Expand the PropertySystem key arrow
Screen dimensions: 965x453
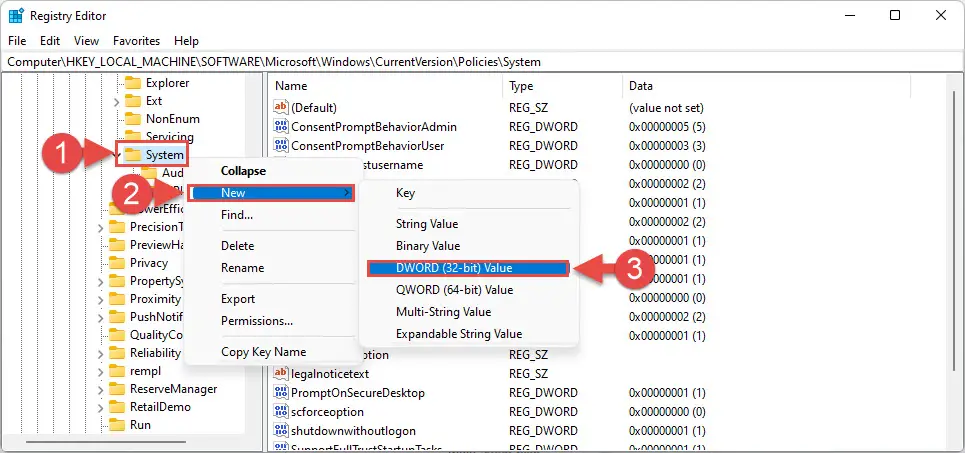pyautogui.click(x=101, y=281)
